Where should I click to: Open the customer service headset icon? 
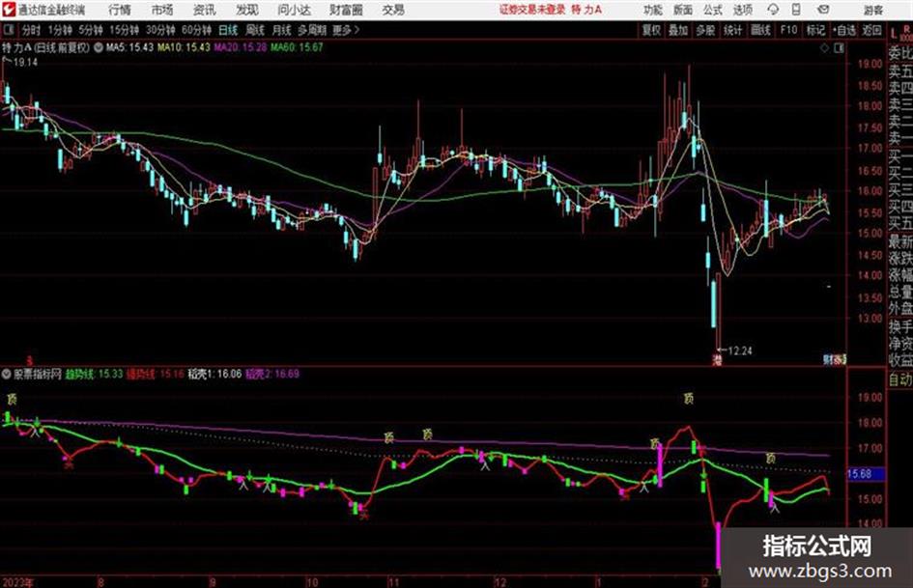pyautogui.click(x=773, y=10)
